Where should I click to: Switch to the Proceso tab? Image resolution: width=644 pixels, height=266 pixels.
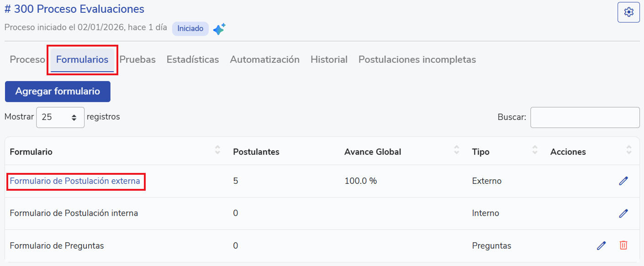[27, 60]
